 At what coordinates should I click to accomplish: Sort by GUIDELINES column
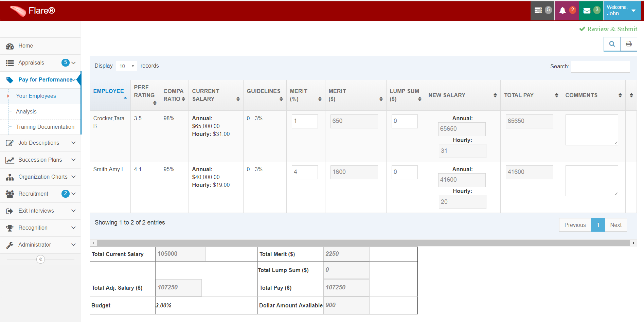pyautogui.click(x=265, y=95)
